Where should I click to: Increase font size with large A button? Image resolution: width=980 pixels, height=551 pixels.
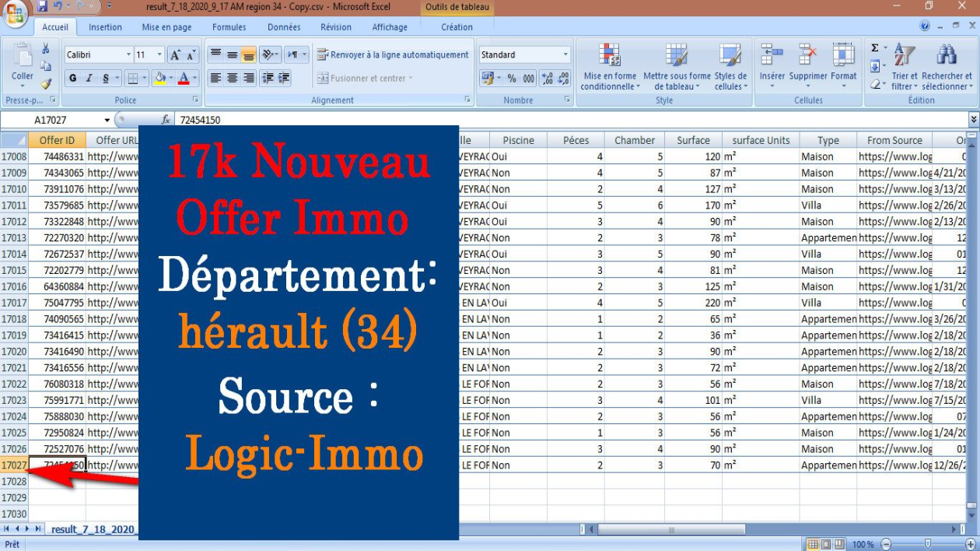click(176, 55)
